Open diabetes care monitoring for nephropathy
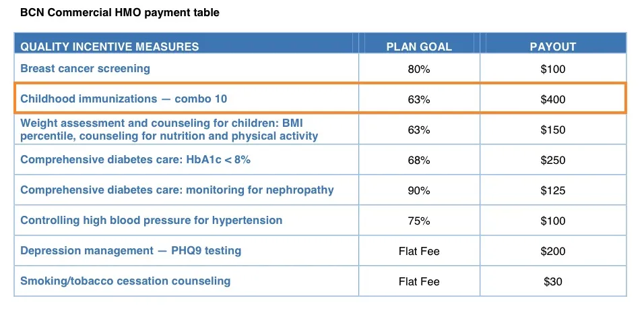Image resolution: width=644 pixels, height=313 pixels. coord(176,190)
